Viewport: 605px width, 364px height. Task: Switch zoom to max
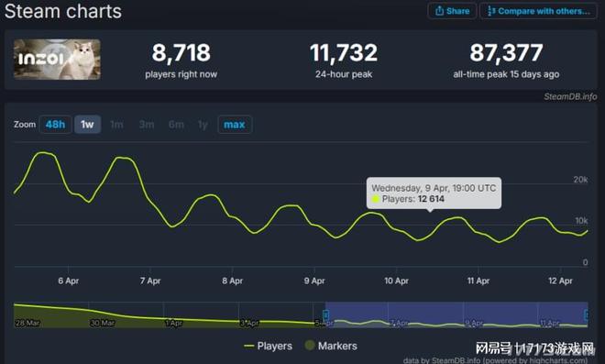click(x=235, y=125)
